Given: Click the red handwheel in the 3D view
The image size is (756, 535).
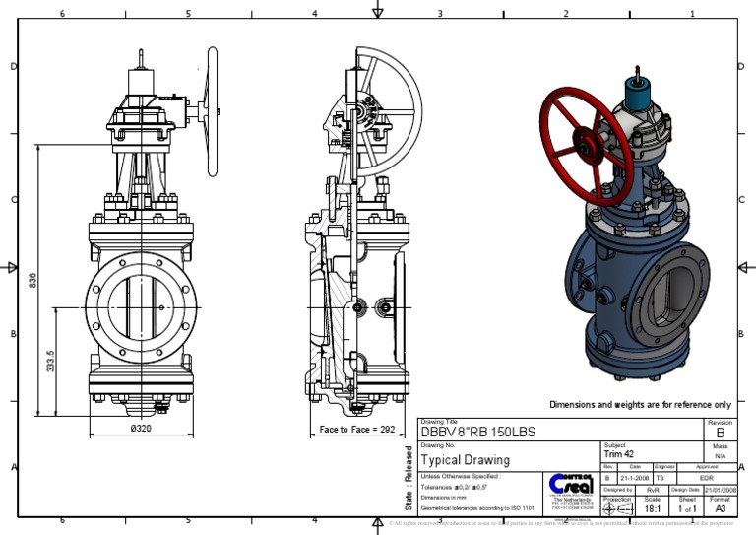Looking at the screenshot, I should click(586, 147).
